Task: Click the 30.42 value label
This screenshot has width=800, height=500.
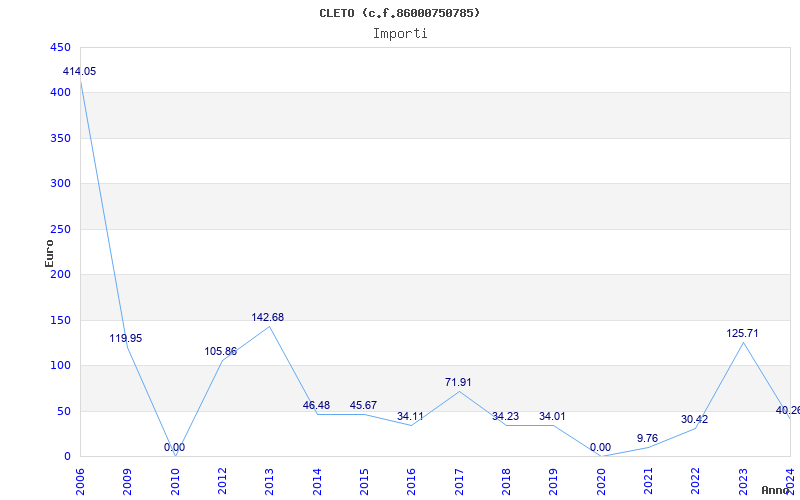Action: [694, 419]
